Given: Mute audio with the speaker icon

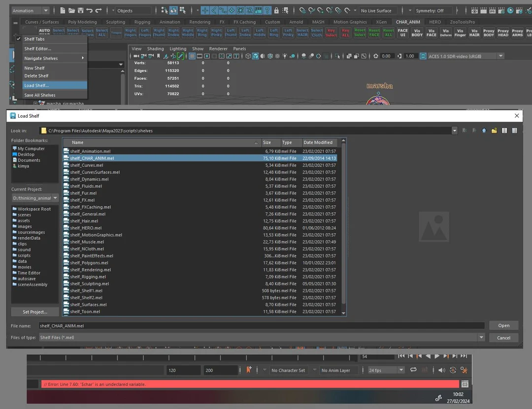Looking at the screenshot, I should 441,370.
